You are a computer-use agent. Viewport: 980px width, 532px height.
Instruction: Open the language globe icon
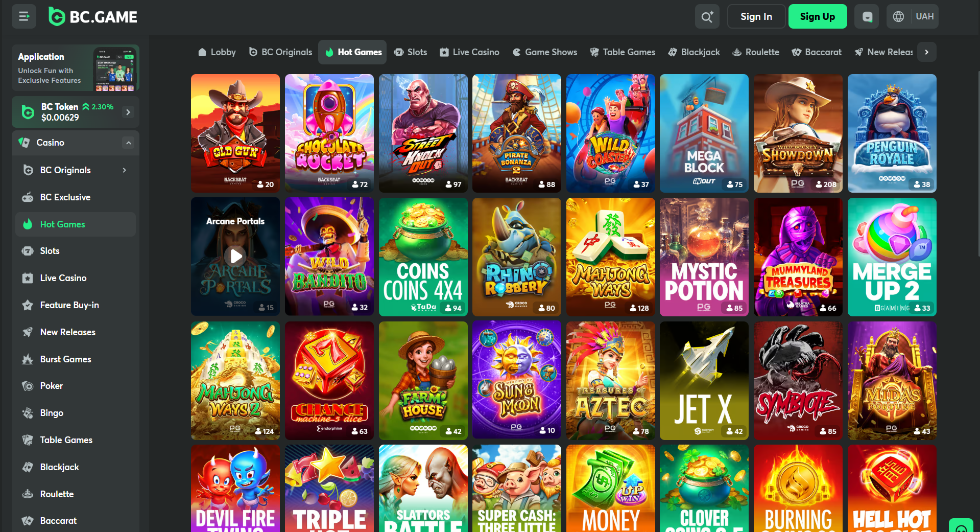coord(898,16)
